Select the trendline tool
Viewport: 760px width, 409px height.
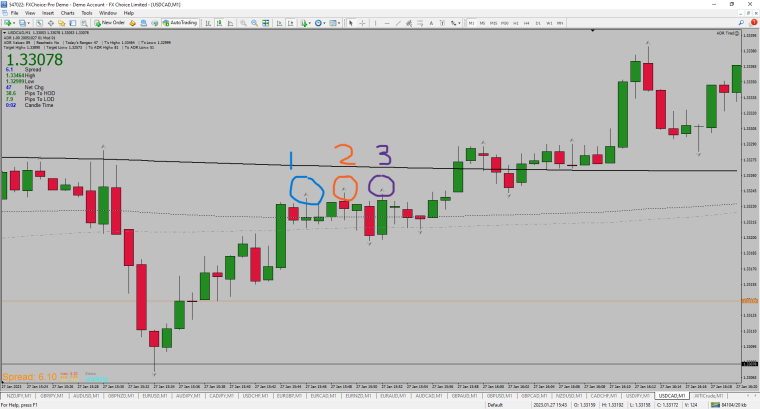(398, 23)
